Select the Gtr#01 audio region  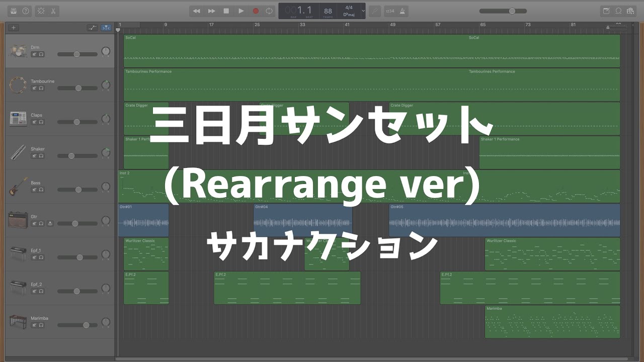(143, 220)
